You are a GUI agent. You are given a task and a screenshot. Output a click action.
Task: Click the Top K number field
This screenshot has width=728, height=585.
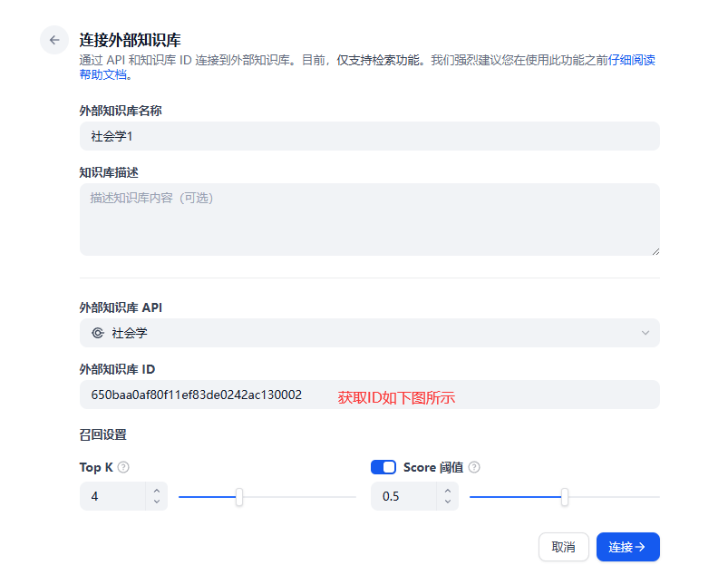coord(112,497)
